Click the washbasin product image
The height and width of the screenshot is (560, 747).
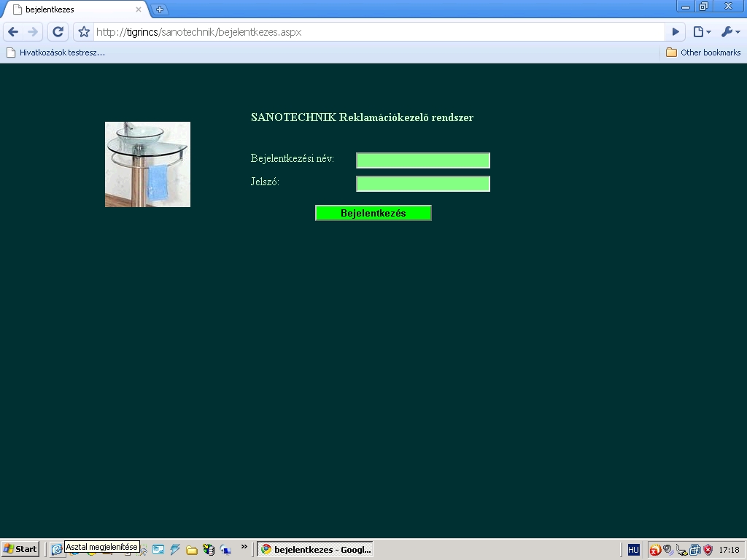147,164
